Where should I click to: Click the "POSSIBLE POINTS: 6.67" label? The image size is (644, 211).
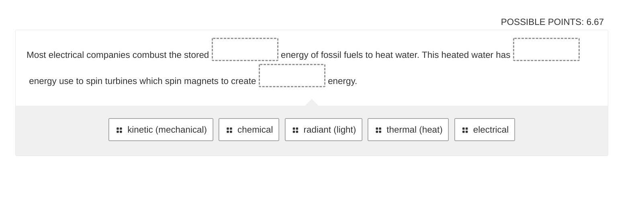552,22
